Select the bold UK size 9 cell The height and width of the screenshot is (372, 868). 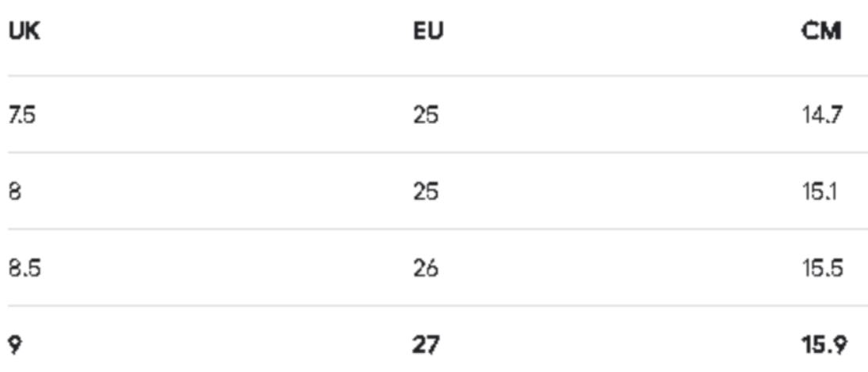14,345
